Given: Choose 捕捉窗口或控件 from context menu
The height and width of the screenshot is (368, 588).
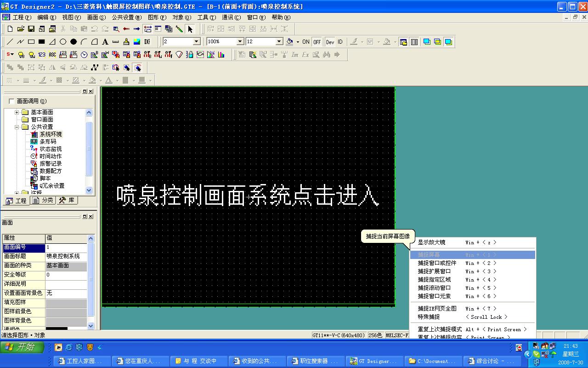Looking at the screenshot, I should 437,263.
